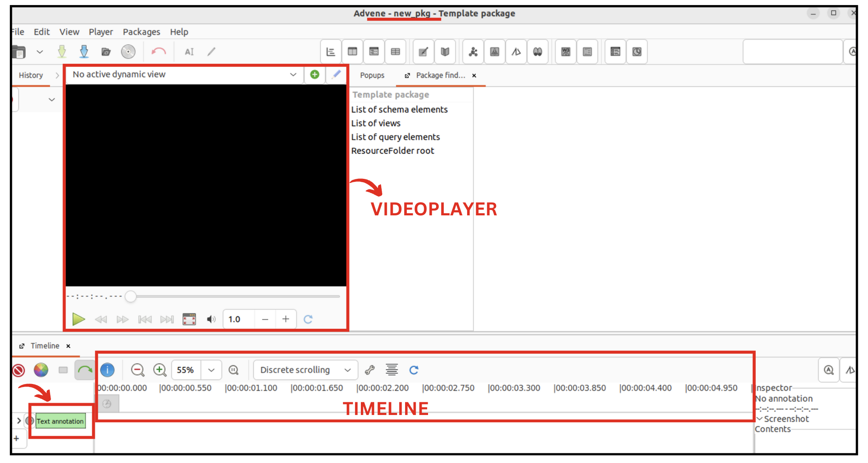Edit the dynamic view with pencil icon

click(x=336, y=75)
